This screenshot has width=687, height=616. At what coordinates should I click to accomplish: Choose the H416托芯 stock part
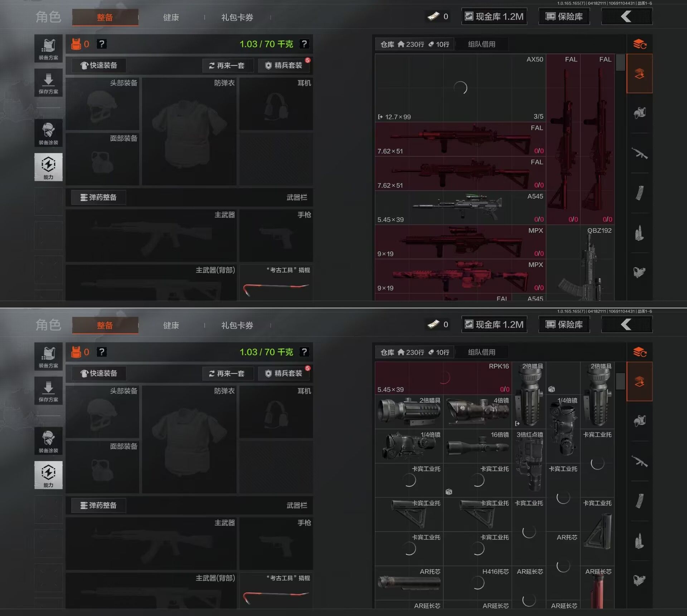[x=477, y=583]
